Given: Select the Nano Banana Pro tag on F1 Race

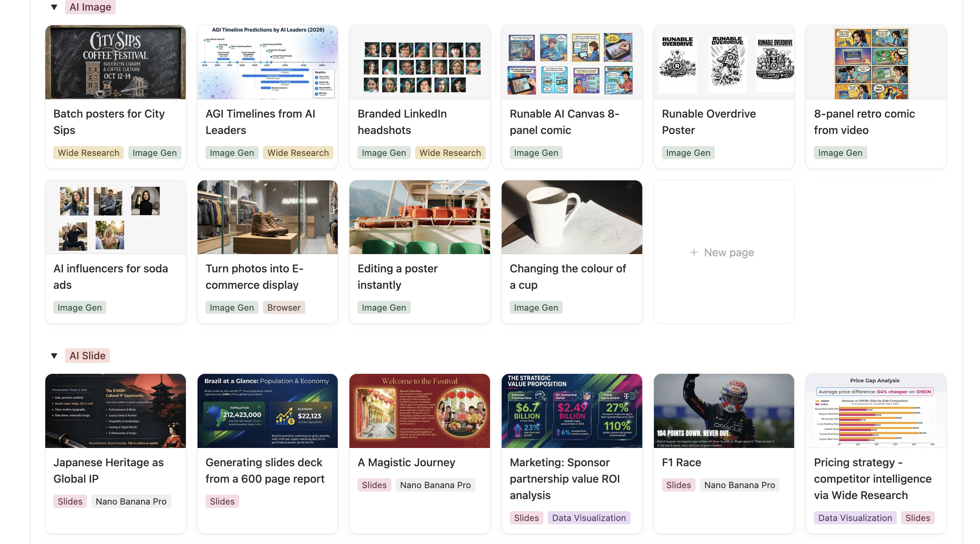Looking at the screenshot, I should point(740,485).
